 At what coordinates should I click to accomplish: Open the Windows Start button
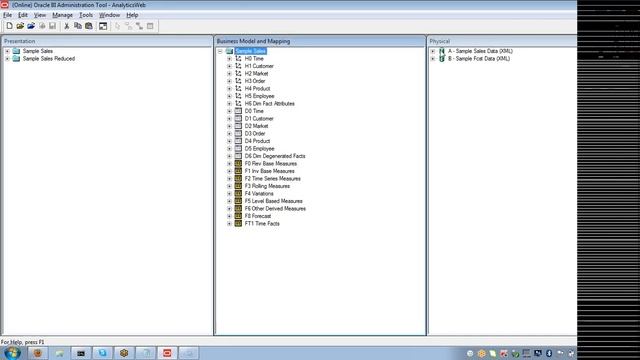coord(12,353)
